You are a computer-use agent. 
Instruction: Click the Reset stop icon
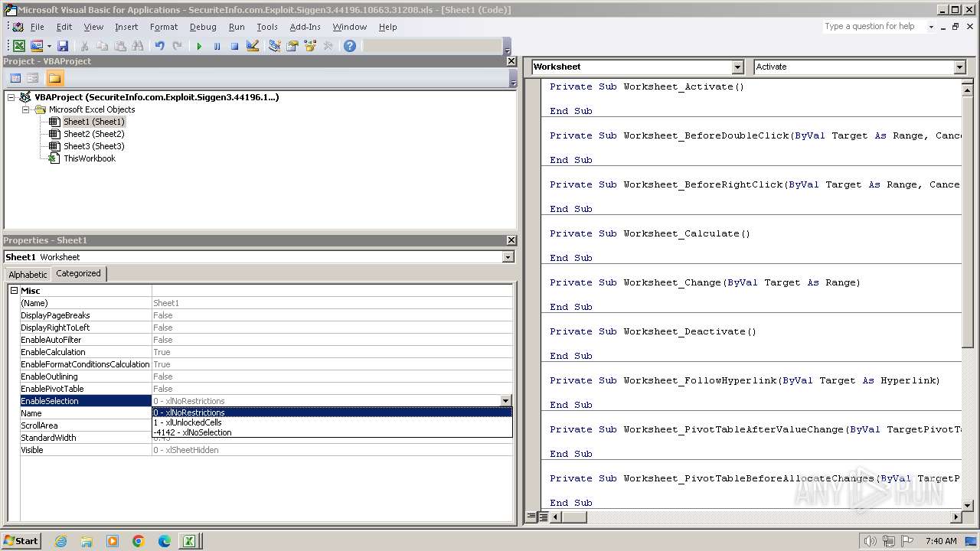click(x=234, y=46)
